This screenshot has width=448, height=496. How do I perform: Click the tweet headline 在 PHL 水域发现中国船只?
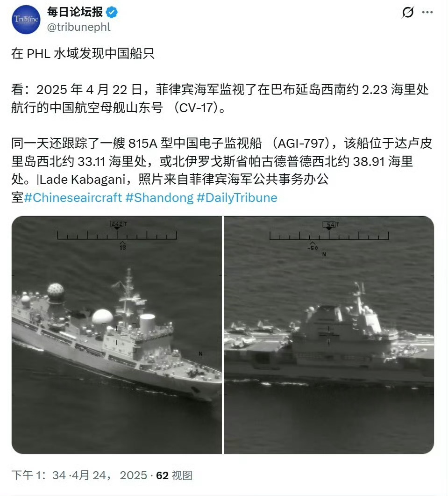(83, 53)
